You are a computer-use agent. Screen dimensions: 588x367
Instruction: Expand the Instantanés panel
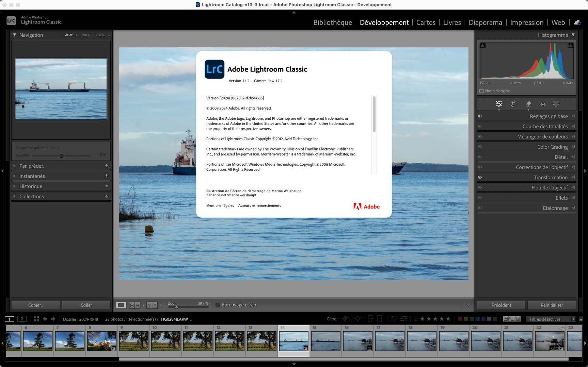tap(14, 176)
